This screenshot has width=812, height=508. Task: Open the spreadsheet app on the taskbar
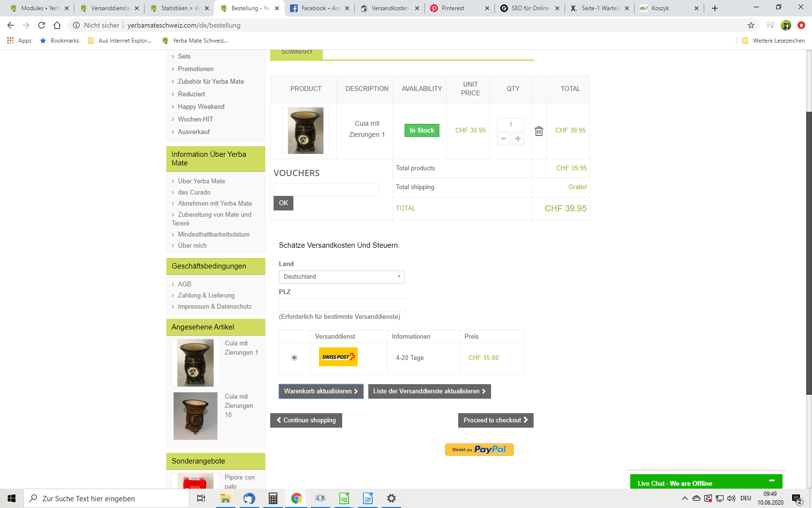[x=344, y=498]
